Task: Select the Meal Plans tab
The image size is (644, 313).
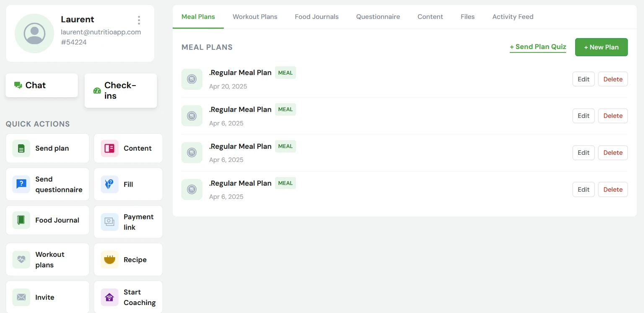Action: 198,17
